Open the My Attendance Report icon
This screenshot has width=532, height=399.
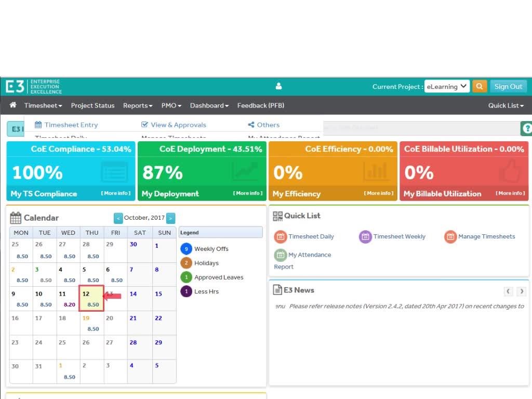tap(280, 255)
